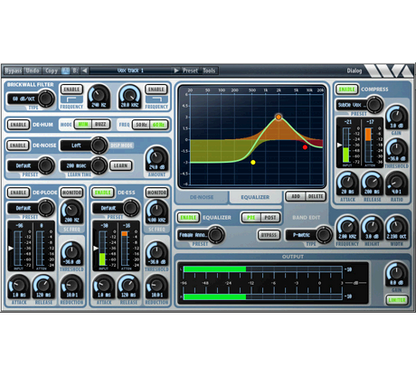Viewport: 416px width, 376px height.
Task: Enable the brickwall highpass filter
Action: click(72, 89)
